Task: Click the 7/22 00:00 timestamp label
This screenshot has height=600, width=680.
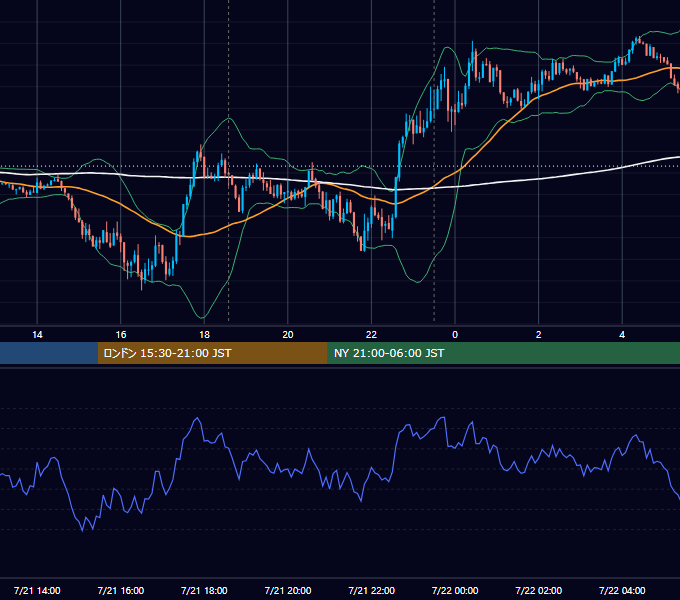Action: pos(455,590)
